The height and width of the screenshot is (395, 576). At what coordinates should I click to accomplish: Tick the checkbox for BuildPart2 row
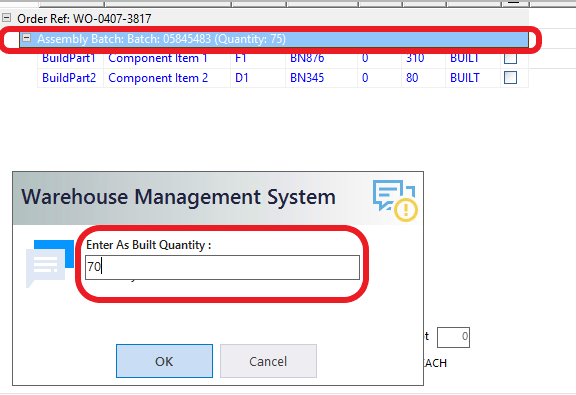pos(510,78)
